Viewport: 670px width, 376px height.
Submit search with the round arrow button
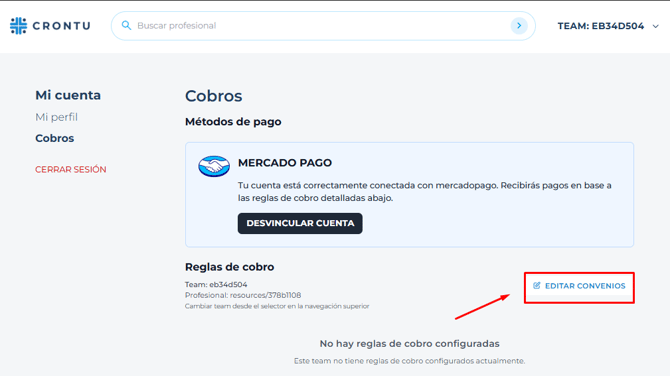519,26
